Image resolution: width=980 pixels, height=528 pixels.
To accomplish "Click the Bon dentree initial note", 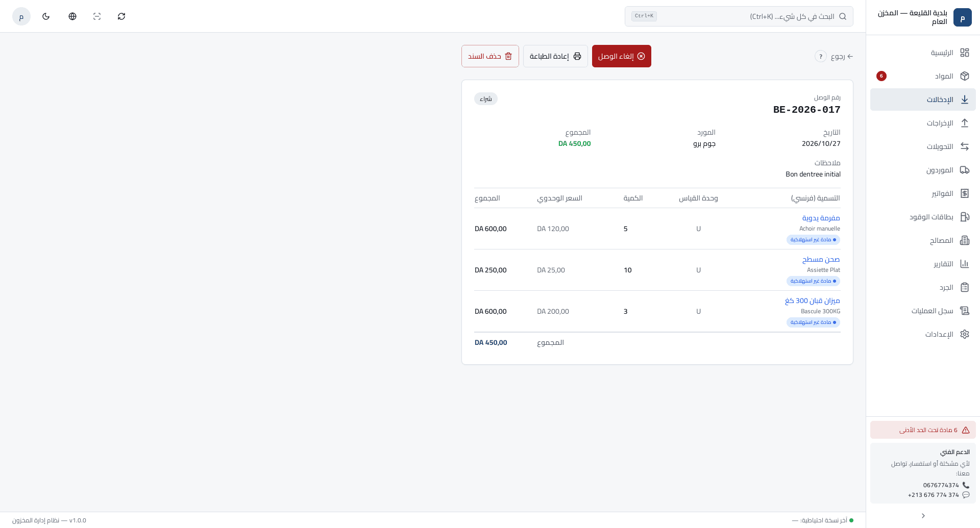I will (813, 174).
